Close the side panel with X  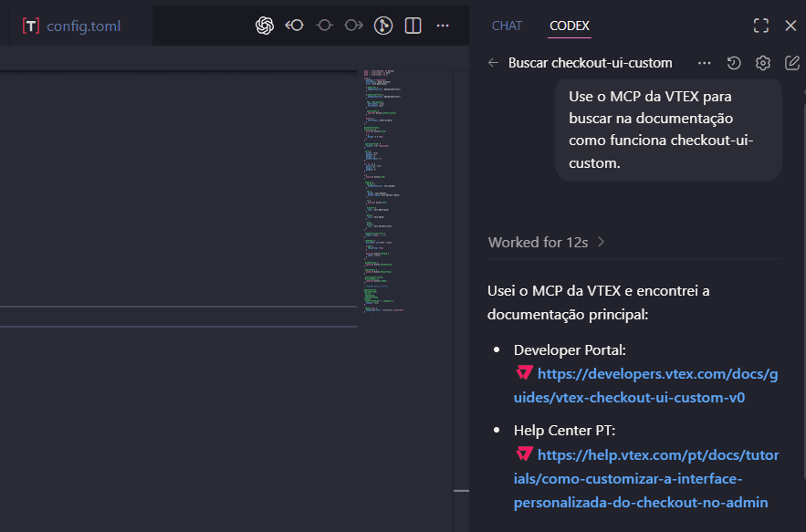click(790, 26)
